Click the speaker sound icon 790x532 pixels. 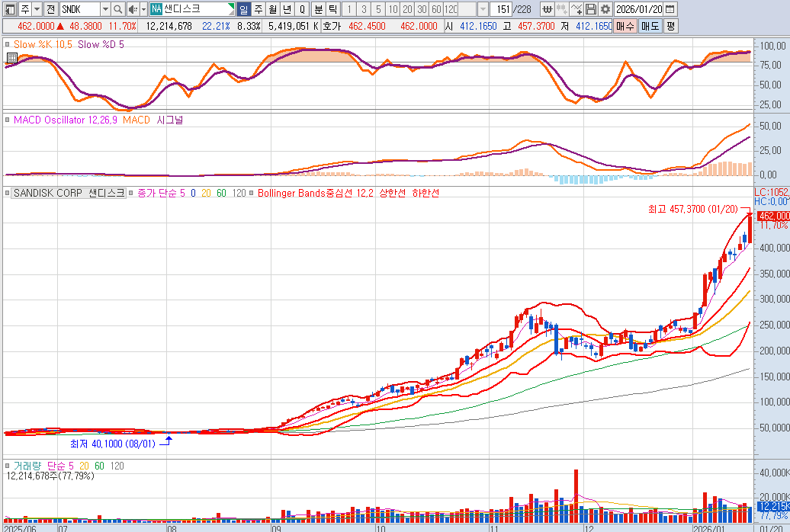(131, 9)
